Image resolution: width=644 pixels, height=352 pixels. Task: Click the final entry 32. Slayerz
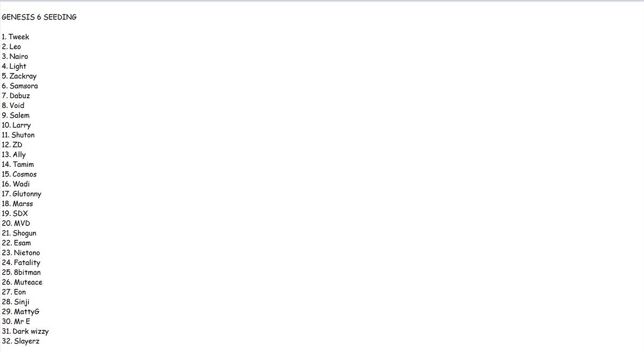click(20, 341)
